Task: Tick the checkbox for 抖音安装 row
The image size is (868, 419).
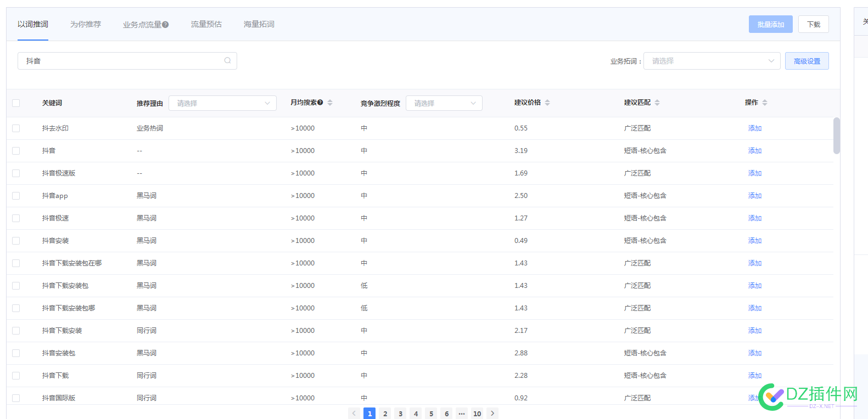Action: (16, 241)
